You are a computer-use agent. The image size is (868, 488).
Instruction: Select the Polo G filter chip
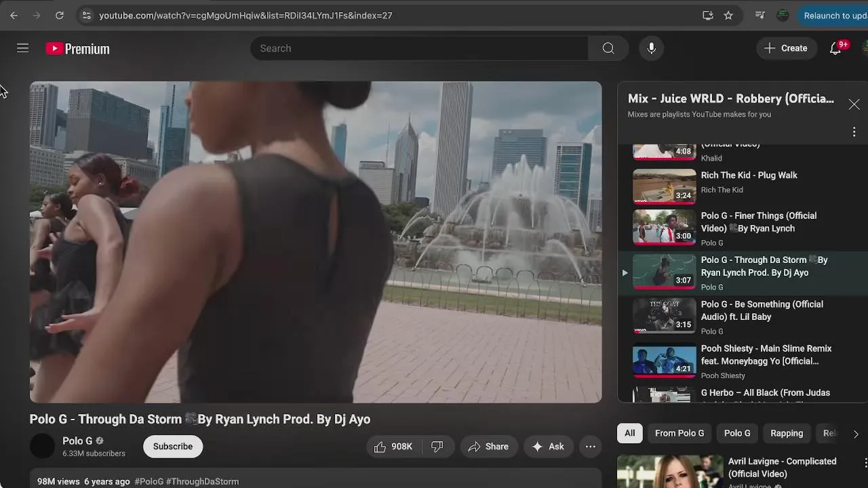[x=737, y=433]
